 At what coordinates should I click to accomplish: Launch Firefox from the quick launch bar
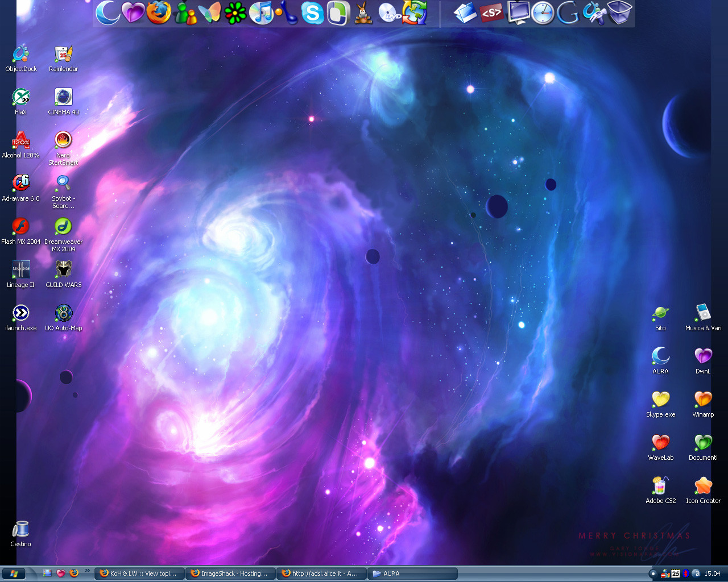(74, 573)
